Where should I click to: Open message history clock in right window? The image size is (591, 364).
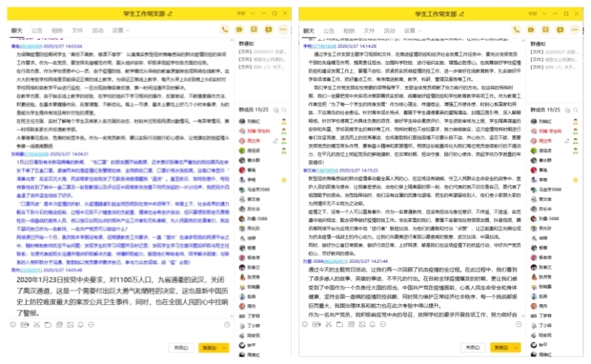[519, 324]
